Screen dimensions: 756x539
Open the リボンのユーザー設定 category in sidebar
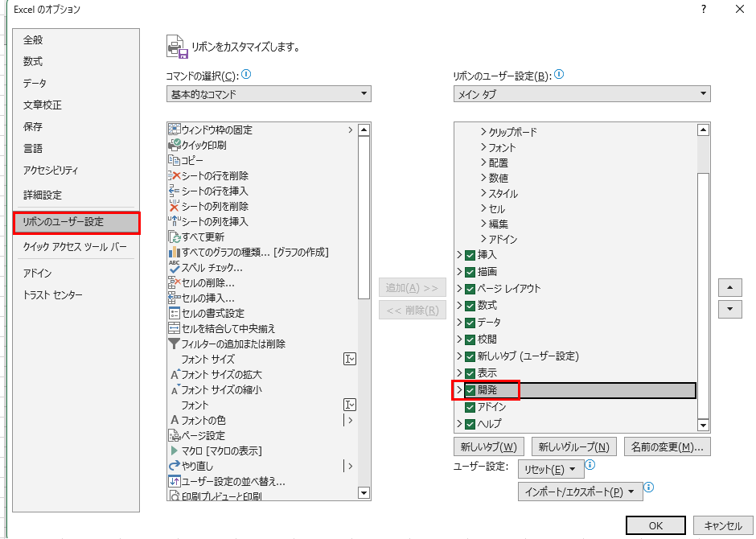click(x=76, y=222)
